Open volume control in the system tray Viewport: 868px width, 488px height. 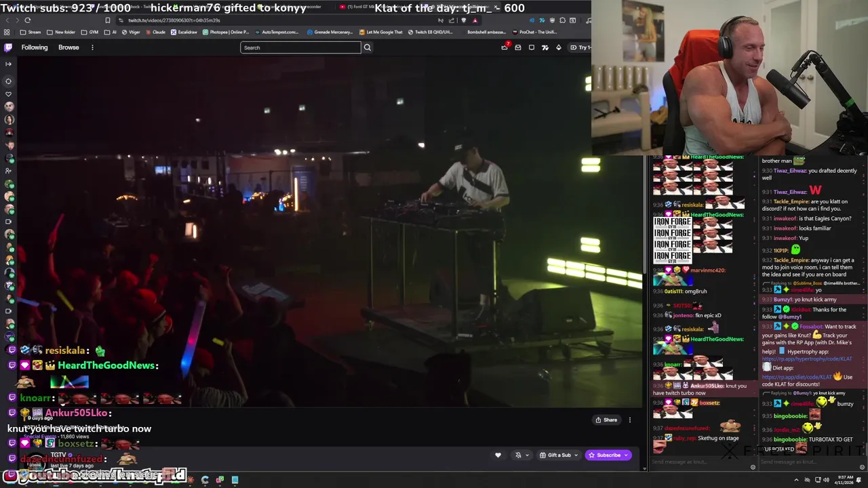coord(827,480)
